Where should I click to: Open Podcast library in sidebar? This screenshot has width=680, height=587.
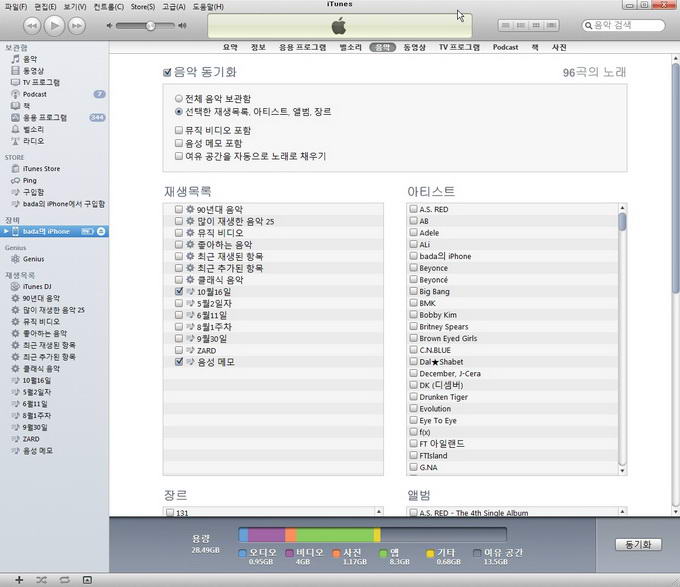pos(34,94)
